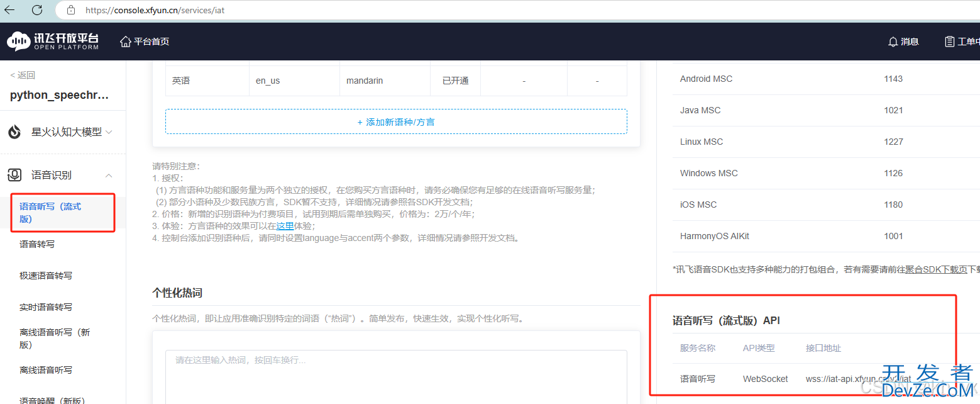Open notifications bell icon
This screenshot has height=404, width=980.
click(893, 42)
